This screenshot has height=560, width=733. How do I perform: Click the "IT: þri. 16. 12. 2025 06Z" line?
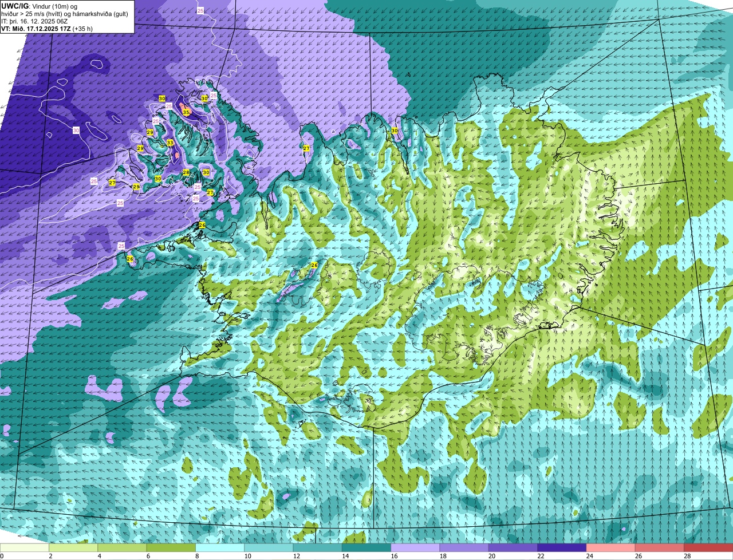(34, 21)
